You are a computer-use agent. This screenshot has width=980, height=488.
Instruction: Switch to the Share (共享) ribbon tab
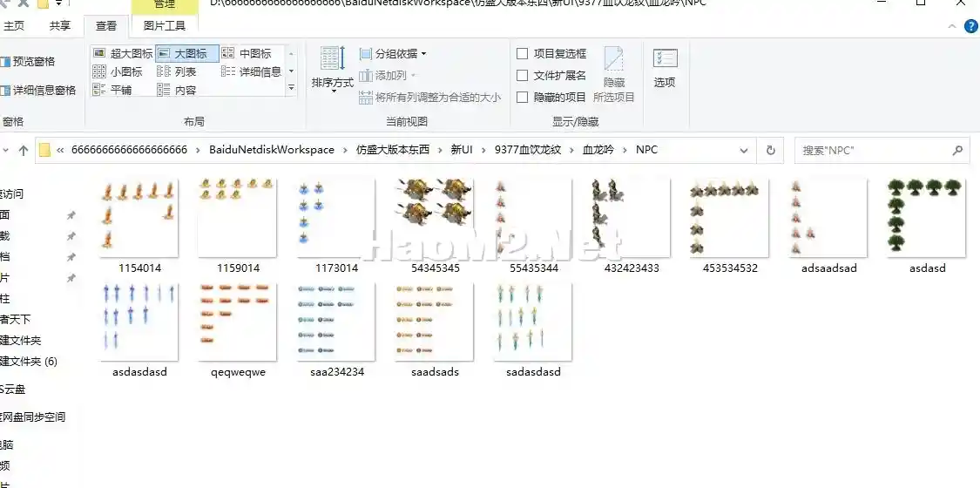[60, 25]
